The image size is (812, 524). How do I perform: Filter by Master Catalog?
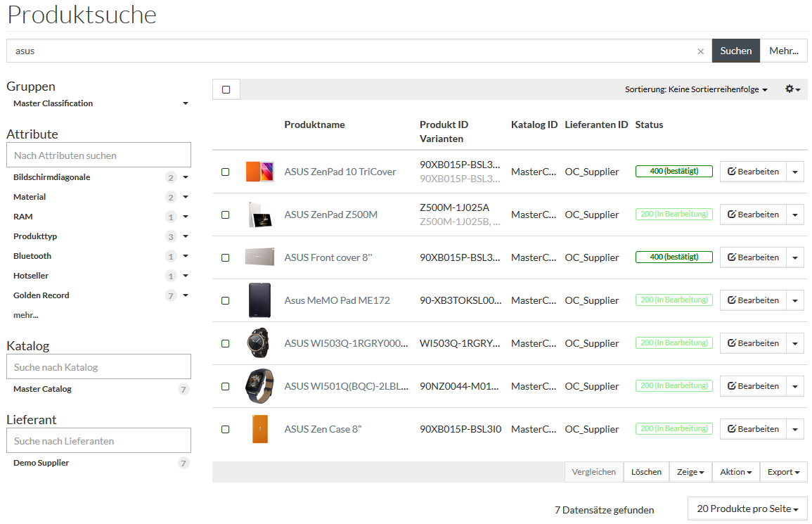[42, 389]
